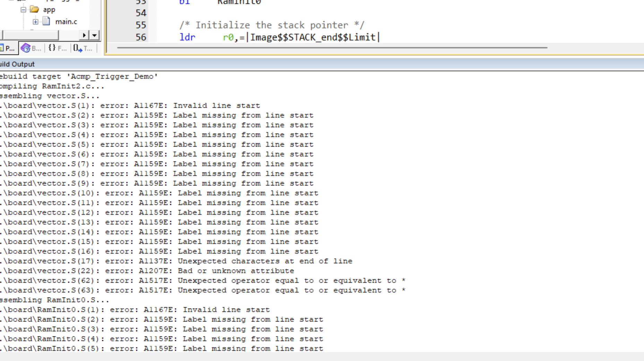Expand the main.c file node
Screen dimensions: 644x361
click(x=35, y=22)
